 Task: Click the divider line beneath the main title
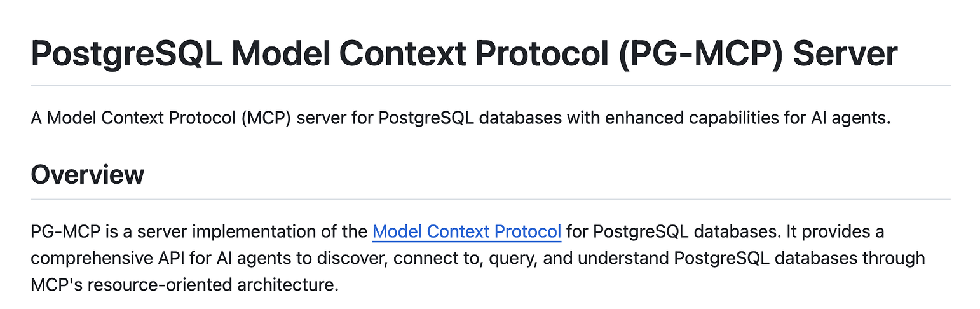(x=490, y=85)
